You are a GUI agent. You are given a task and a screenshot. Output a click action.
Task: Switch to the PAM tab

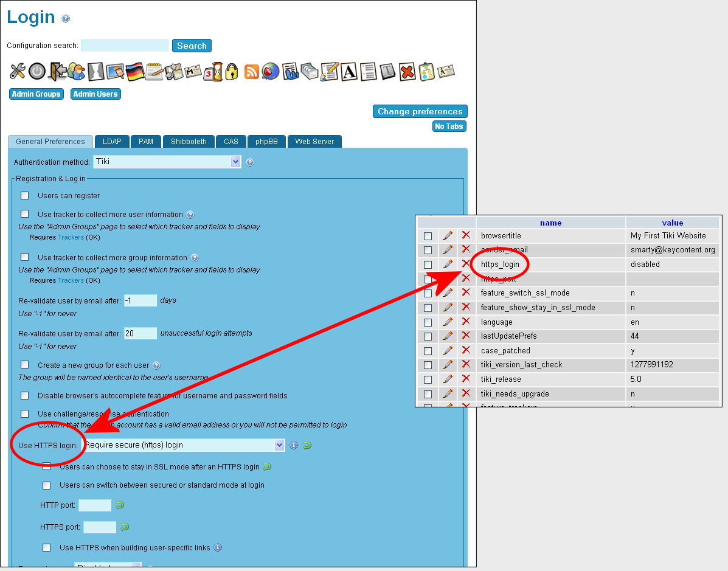(x=146, y=142)
